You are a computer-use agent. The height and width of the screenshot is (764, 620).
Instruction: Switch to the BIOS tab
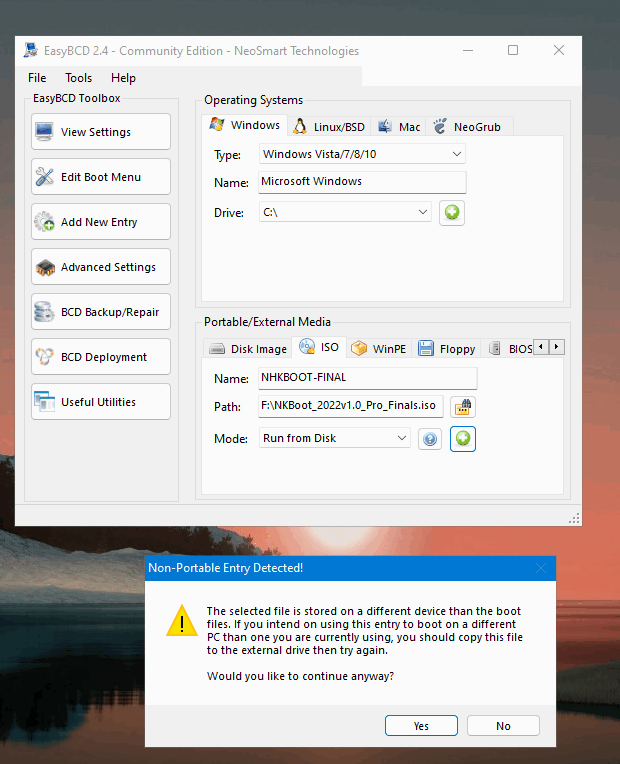[x=510, y=349]
